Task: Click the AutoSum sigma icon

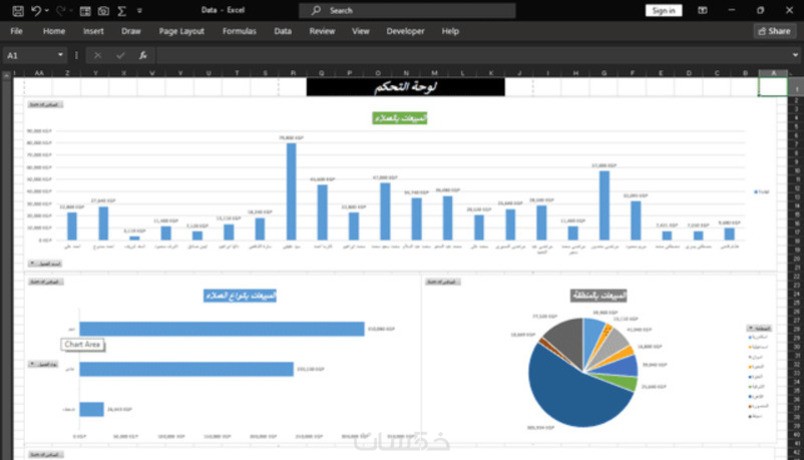Action: pos(122,11)
